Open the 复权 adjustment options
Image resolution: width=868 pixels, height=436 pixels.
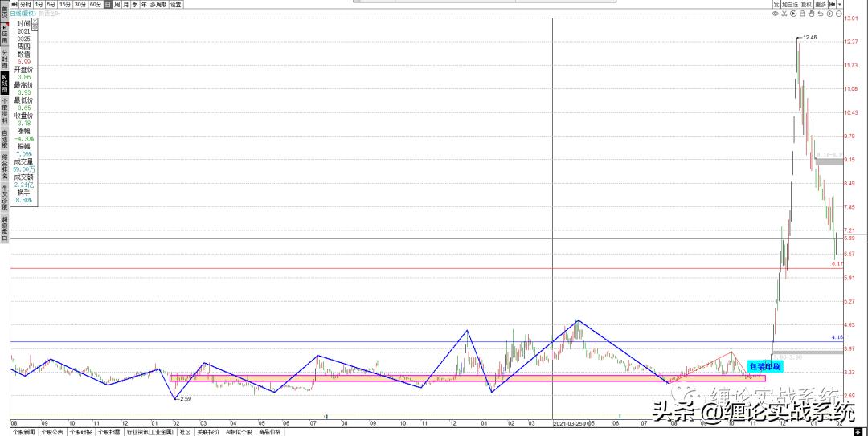pyautogui.click(x=805, y=4)
